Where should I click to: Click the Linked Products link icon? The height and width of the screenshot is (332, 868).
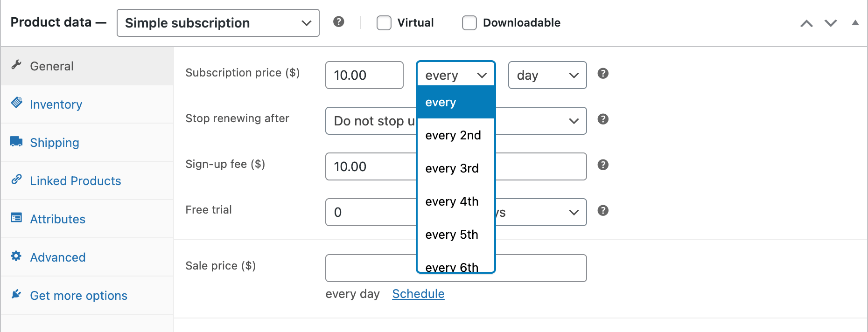17,179
